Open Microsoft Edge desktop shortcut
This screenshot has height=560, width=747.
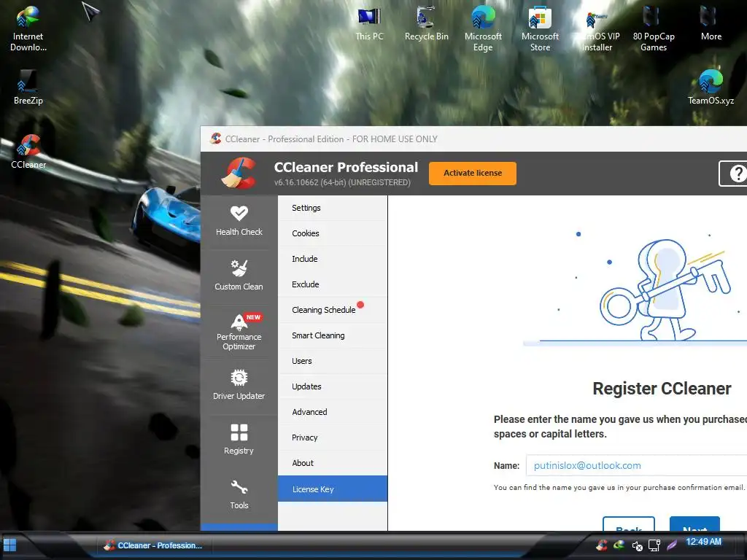click(483, 28)
